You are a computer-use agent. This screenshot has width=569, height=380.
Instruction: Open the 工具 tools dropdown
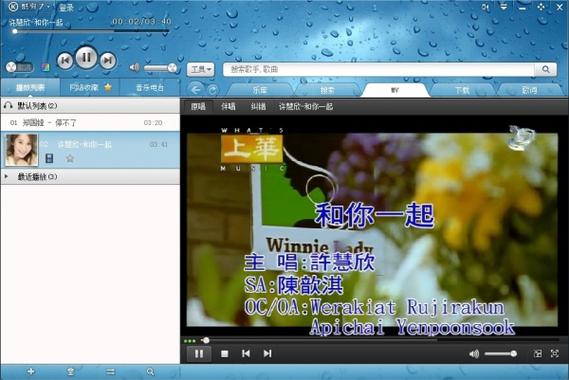click(201, 69)
